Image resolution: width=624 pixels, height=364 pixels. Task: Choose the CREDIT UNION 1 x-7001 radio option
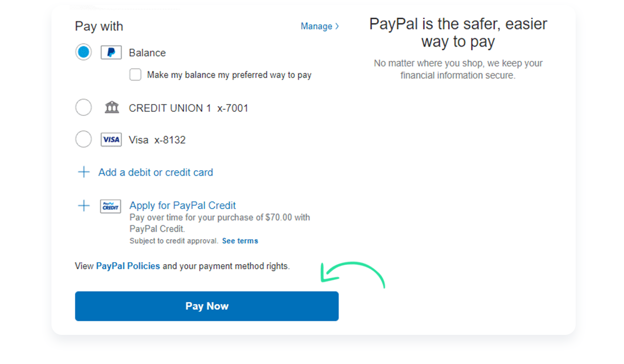coord(84,108)
